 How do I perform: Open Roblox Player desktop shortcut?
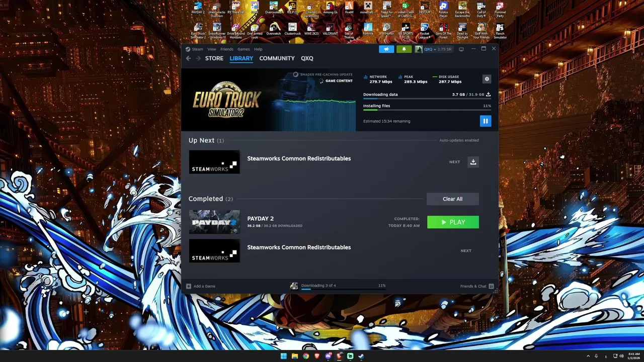point(443,10)
